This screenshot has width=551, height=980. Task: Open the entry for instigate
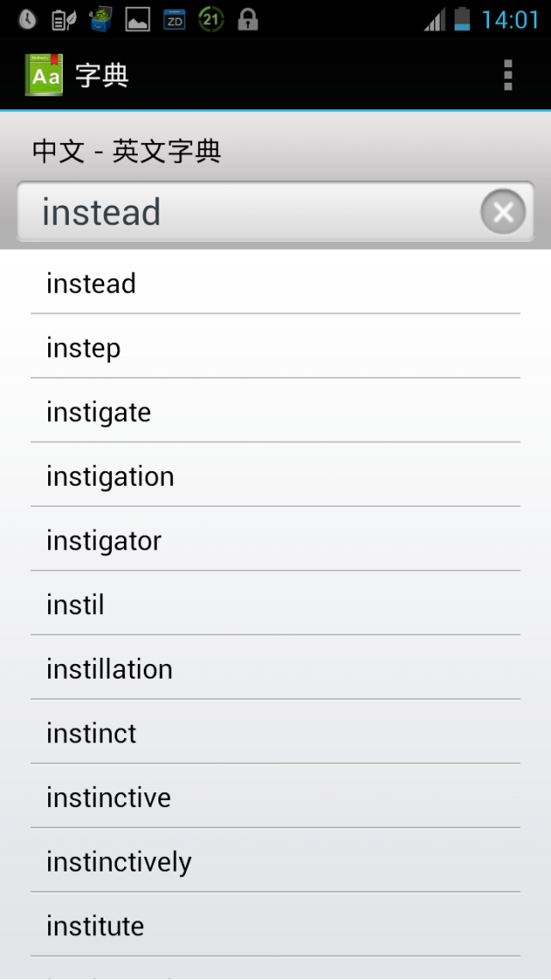click(275, 412)
